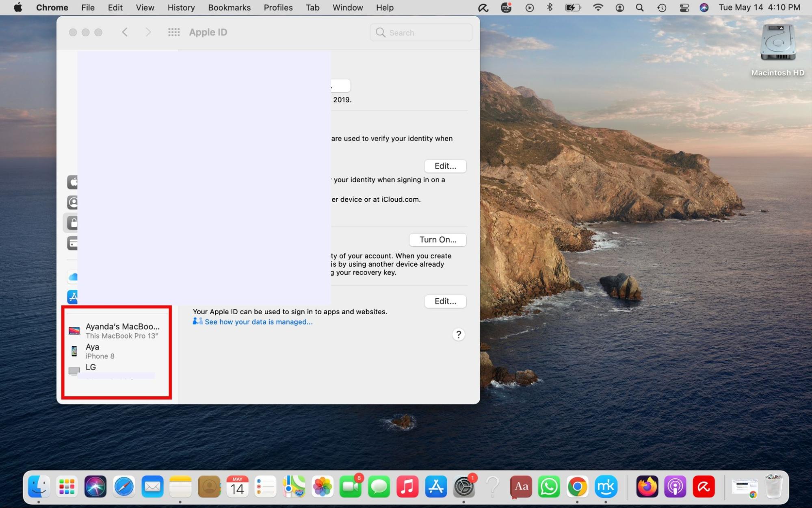Open Finder from the Dock
This screenshot has height=508, width=812.
(x=39, y=486)
